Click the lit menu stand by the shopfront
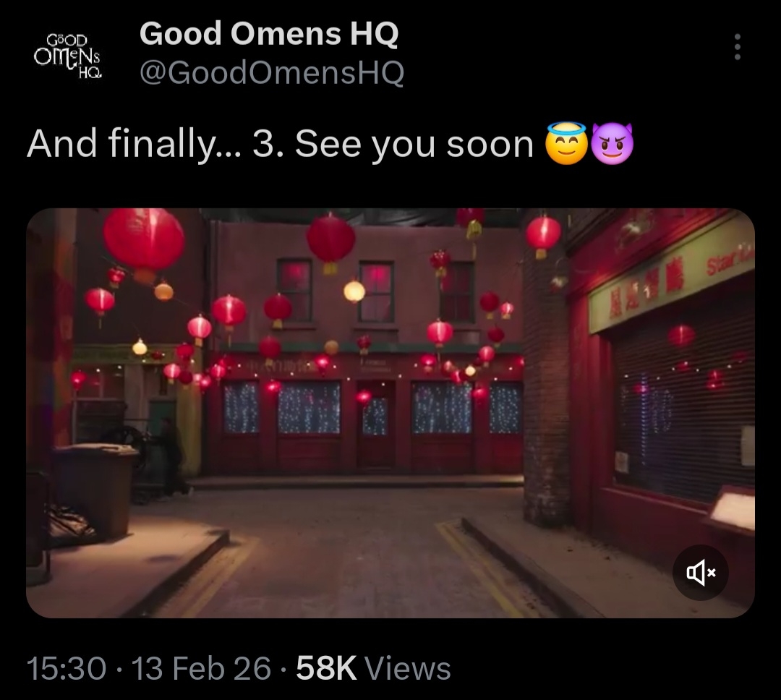781x700 pixels. (732, 511)
